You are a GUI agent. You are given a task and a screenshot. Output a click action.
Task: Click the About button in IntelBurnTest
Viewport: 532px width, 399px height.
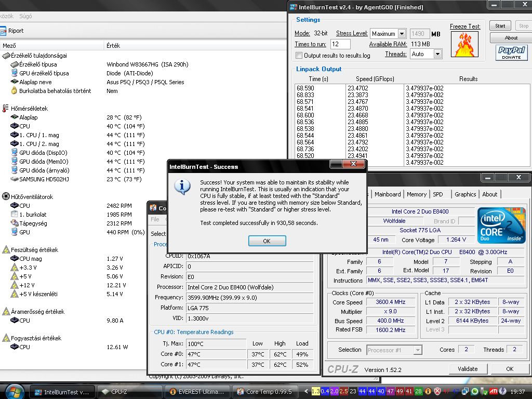(x=511, y=37)
